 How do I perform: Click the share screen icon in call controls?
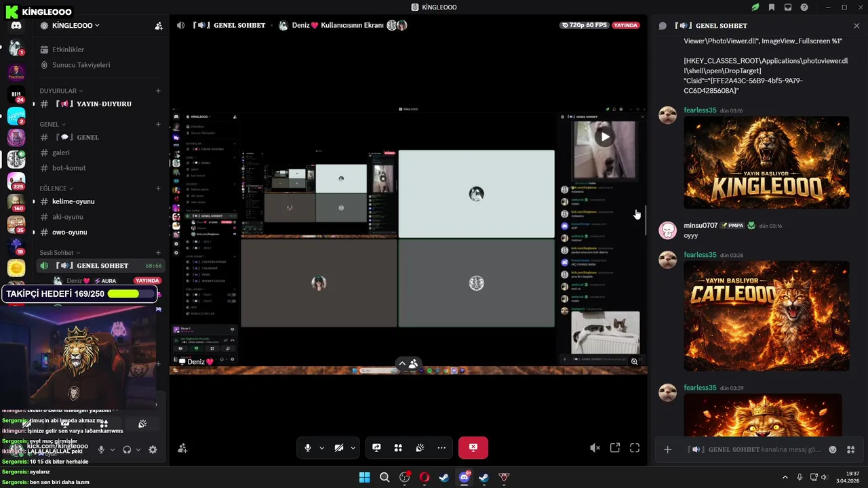376,448
